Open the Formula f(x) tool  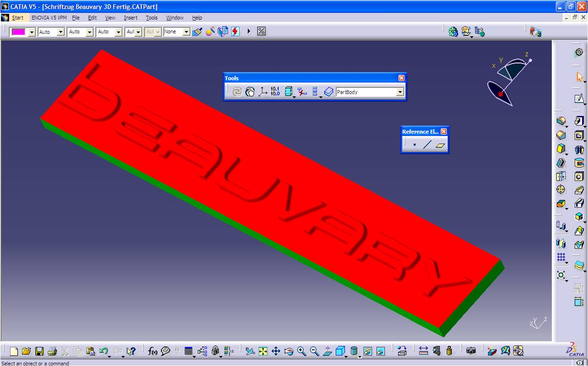click(153, 351)
